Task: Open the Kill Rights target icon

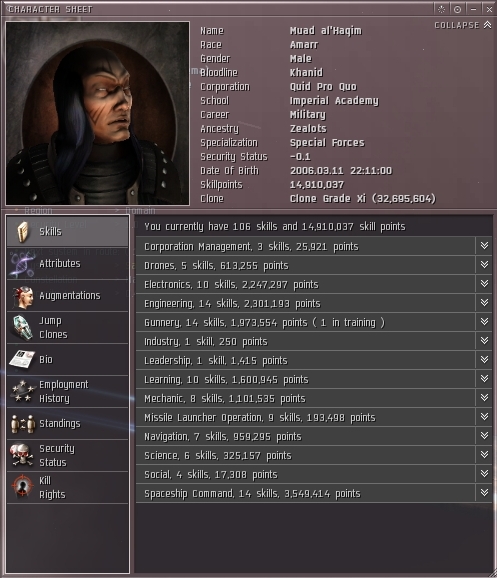Action: (23, 487)
